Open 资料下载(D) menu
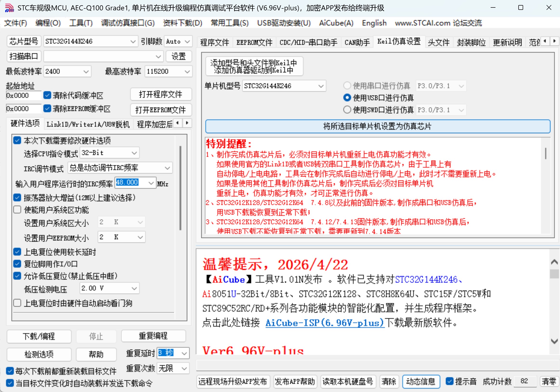Screen dimensions: 560x392 tap(182, 23)
